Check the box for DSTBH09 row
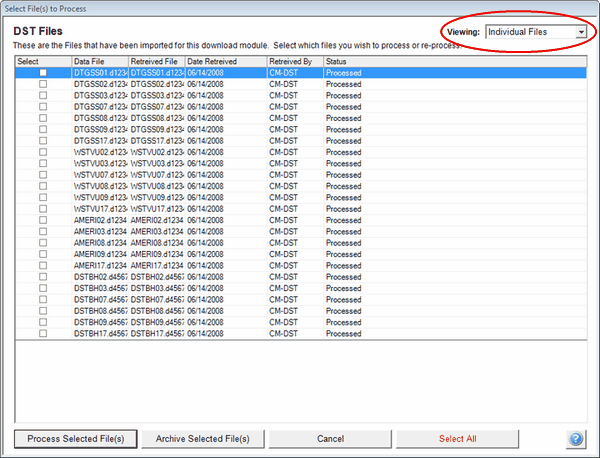 [x=43, y=322]
